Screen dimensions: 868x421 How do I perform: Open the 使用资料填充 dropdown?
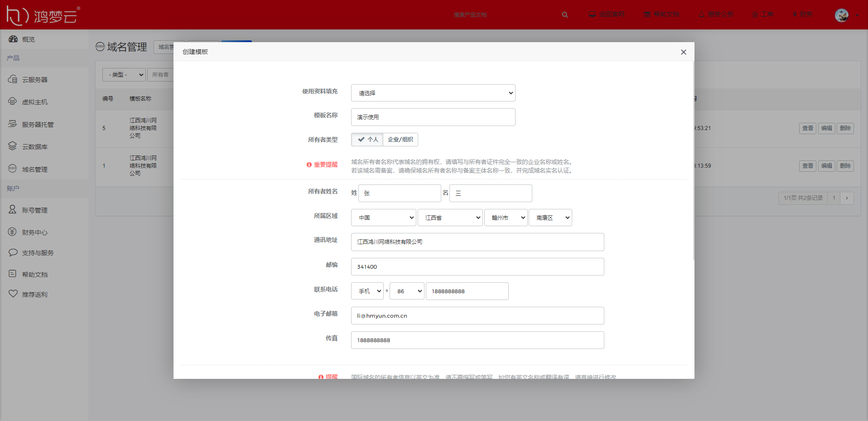[433, 93]
